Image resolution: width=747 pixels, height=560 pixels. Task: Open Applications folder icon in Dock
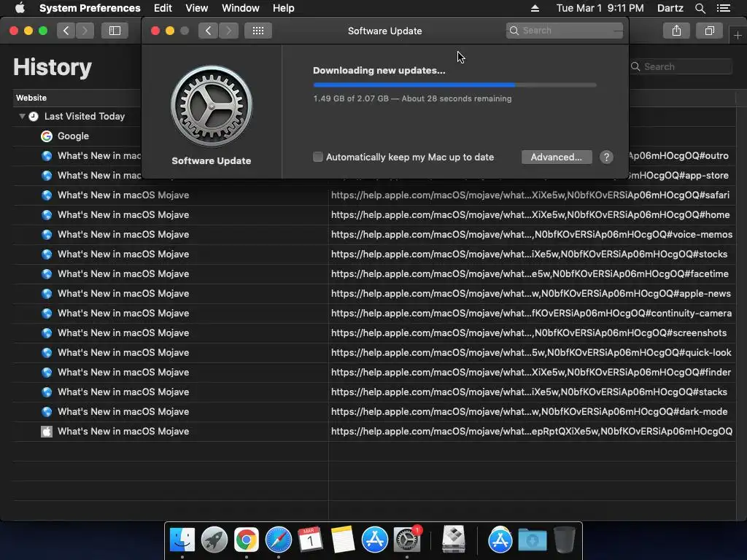point(500,540)
